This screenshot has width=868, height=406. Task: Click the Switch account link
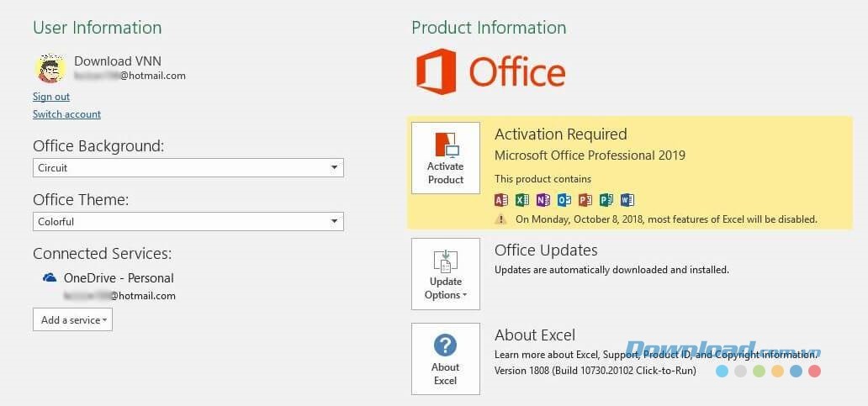point(66,114)
